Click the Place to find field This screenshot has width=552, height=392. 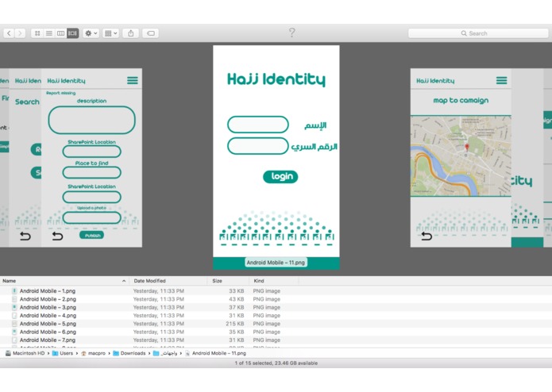pyautogui.click(x=92, y=173)
